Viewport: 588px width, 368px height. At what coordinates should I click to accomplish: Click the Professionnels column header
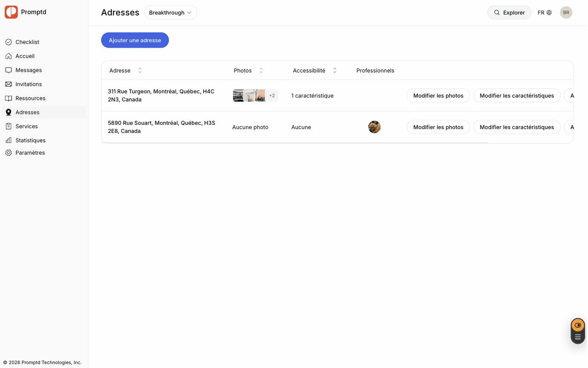[375, 71]
